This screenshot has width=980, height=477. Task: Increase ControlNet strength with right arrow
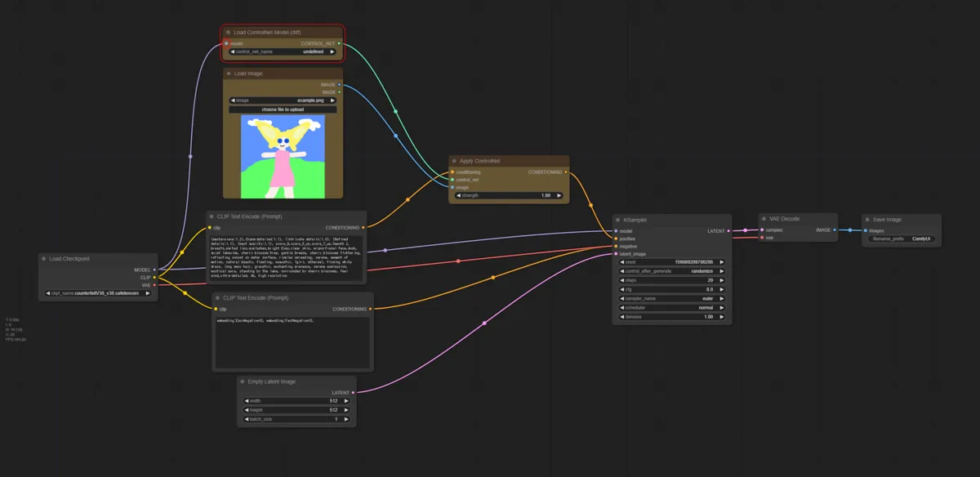(558, 196)
